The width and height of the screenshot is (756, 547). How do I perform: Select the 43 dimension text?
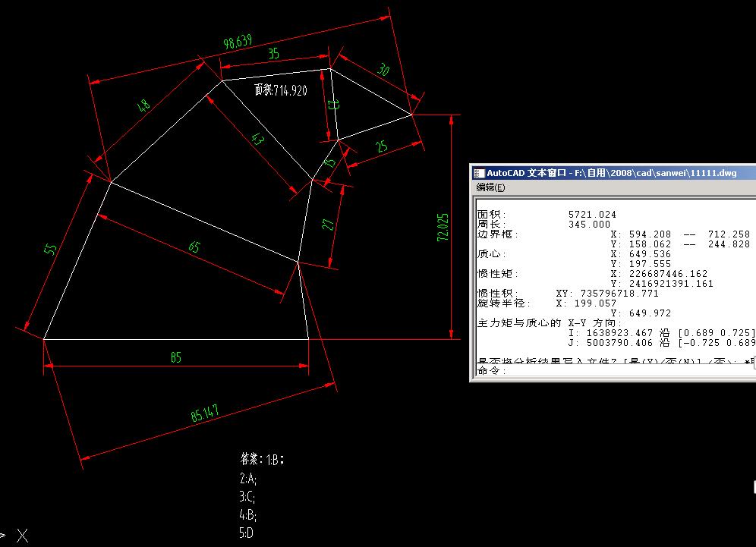[x=258, y=139]
